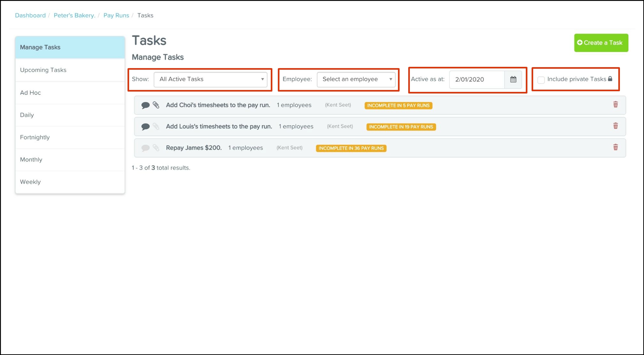Delete the Add Louis's timesheets task
Viewport: 644px width, 355px height.
615,126
